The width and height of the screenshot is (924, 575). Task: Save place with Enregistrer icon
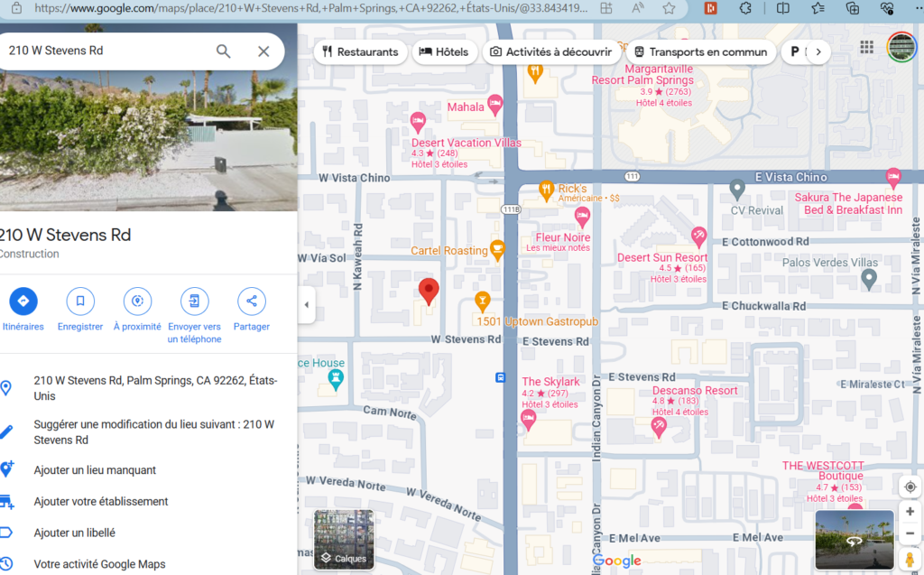point(80,301)
